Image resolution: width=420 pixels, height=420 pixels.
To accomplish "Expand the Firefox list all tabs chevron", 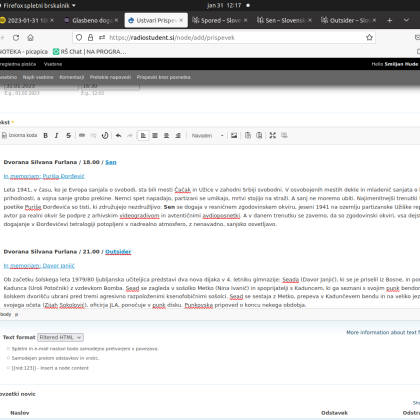I will [x=406, y=20].
